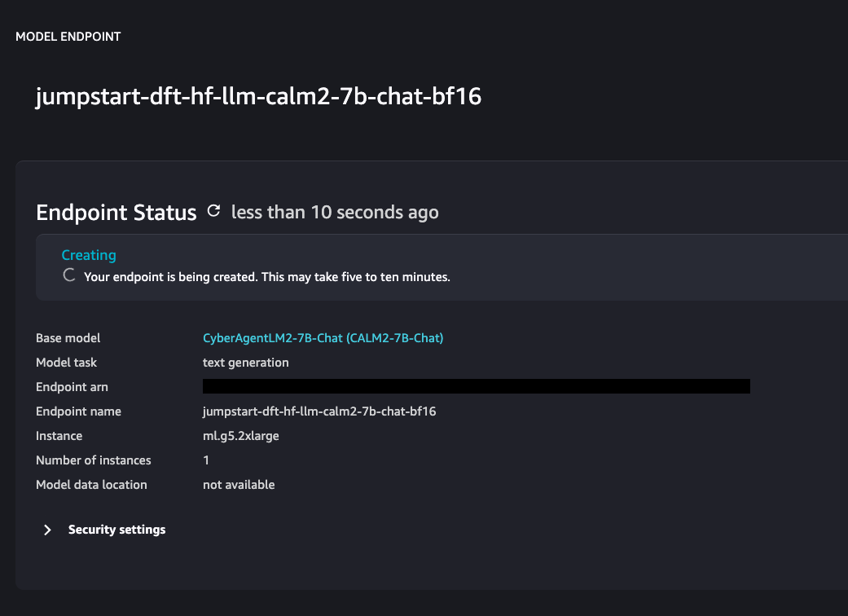
Task: Click the endpoint title jumpstart-dft-hf-llm-calm2-7b-chat-bf16
Action: click(x=258, y=96)
